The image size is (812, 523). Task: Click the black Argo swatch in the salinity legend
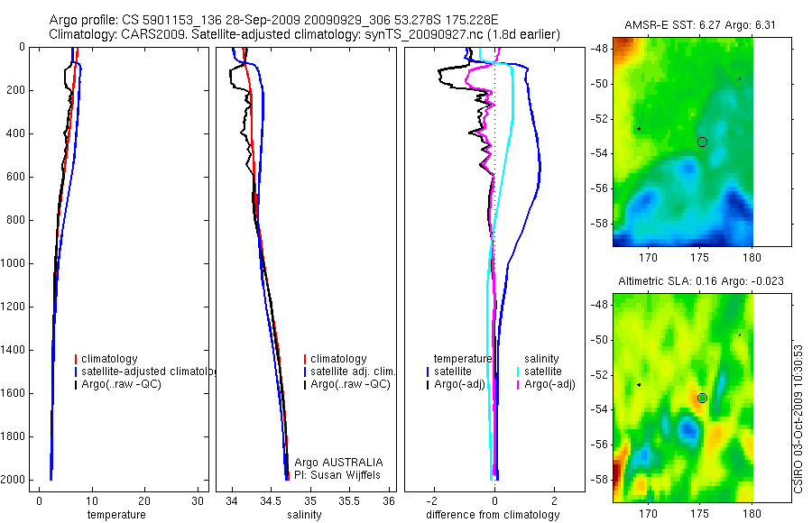305,385
